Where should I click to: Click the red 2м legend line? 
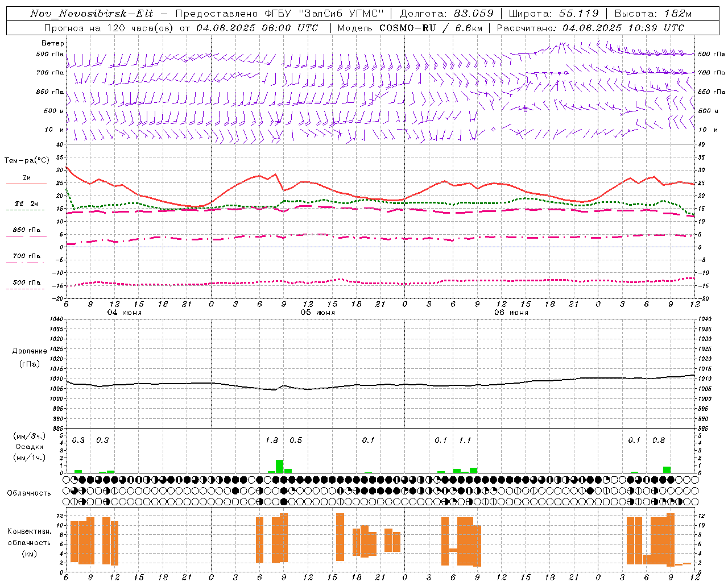tap(26, 184)
